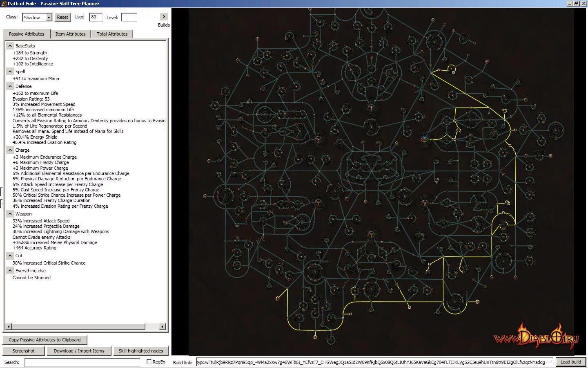Switch to the Total Attributes tab
588x368 pixels.
pos(112,34)
